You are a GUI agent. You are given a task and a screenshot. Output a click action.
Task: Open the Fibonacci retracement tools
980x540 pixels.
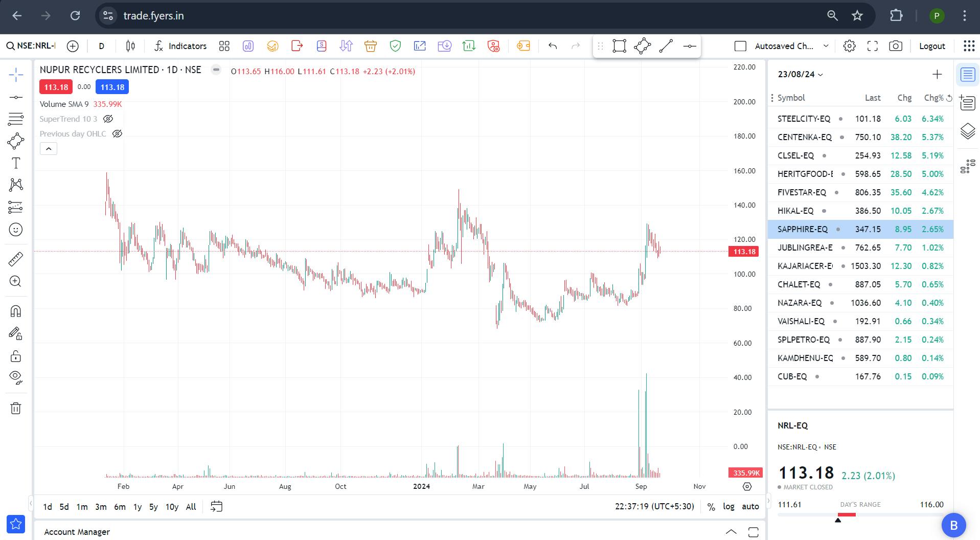[x=16, y=119]
